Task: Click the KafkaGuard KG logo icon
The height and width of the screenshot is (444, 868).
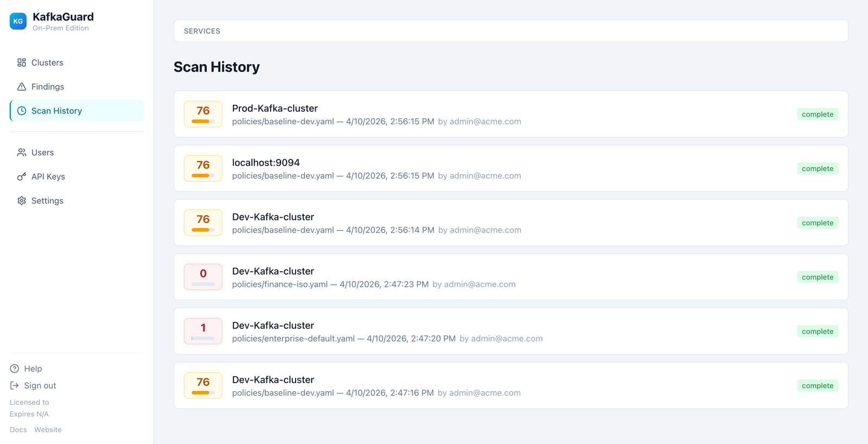Action: [18, 21]
